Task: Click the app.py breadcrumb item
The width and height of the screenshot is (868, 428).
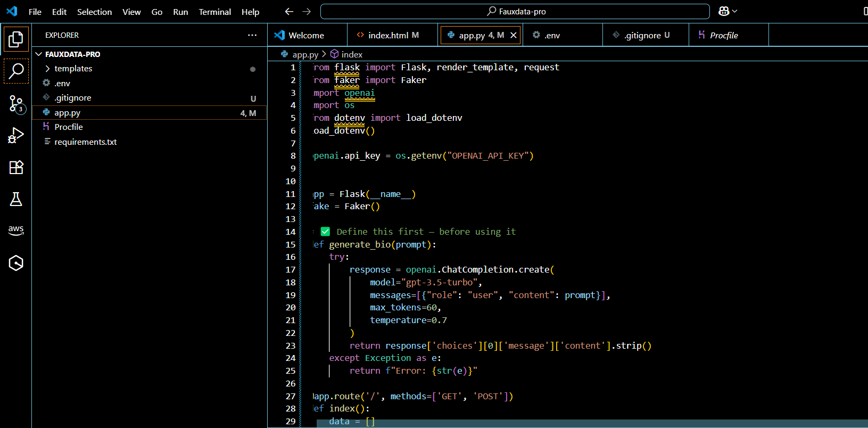Action: (x=305, y=54)
